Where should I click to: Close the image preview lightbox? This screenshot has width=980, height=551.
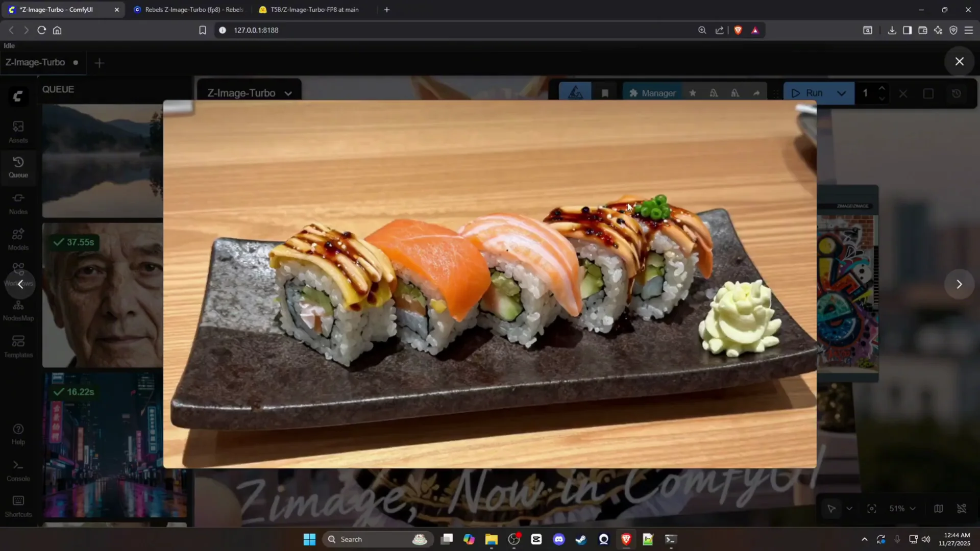[959, 61]
